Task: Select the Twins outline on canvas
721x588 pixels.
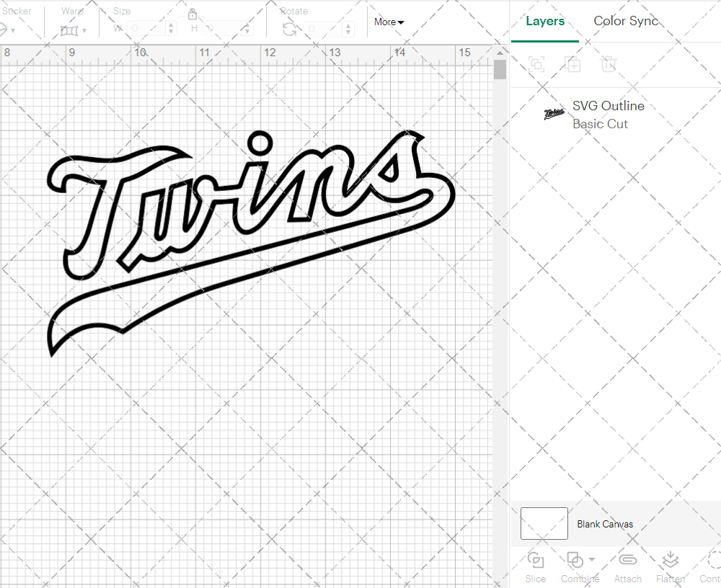Action: [x=251, y=244]
